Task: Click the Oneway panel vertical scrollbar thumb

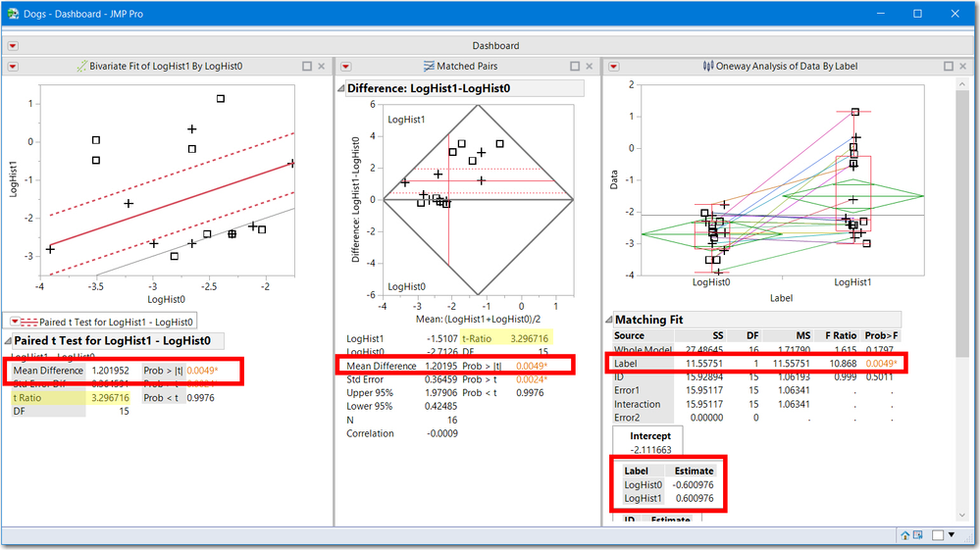Action: 962,224
